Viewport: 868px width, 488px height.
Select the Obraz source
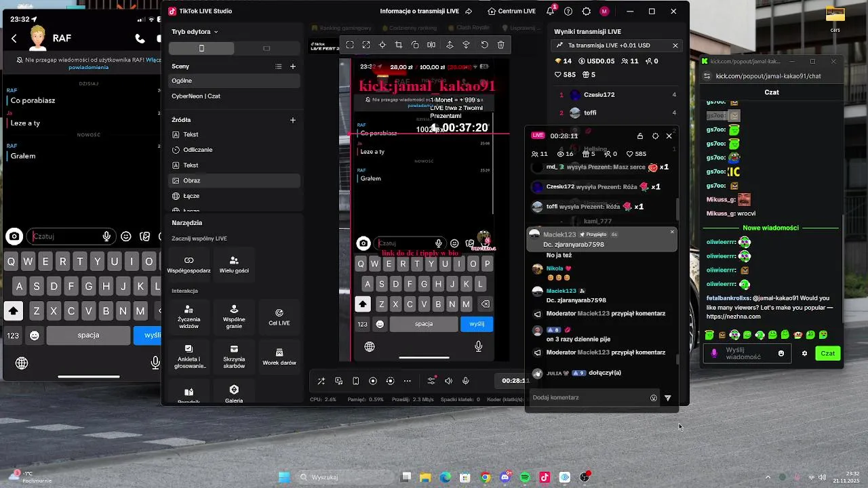coord(234,180)
